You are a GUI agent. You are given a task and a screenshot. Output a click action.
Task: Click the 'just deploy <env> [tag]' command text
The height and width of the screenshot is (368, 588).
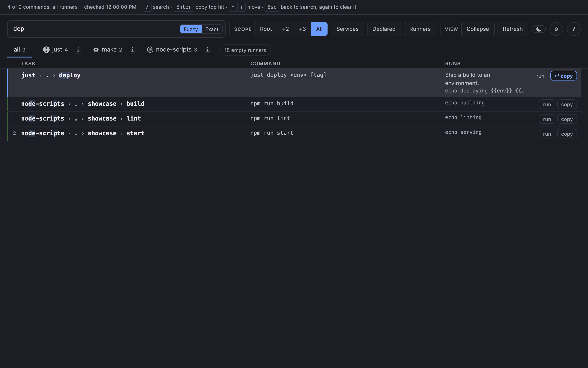288,75
